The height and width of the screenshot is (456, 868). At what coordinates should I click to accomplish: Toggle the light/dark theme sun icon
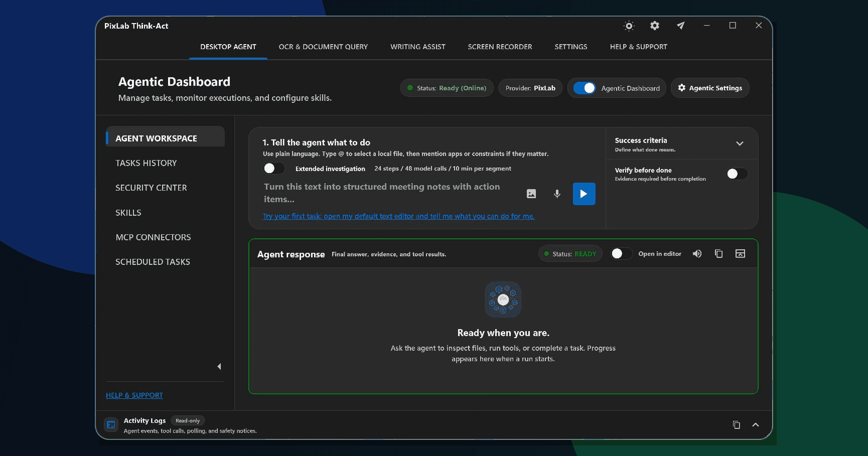(x=629, y=26)
